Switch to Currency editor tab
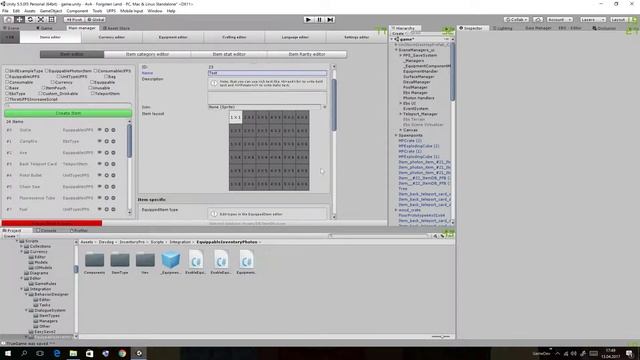 [111, 37]
